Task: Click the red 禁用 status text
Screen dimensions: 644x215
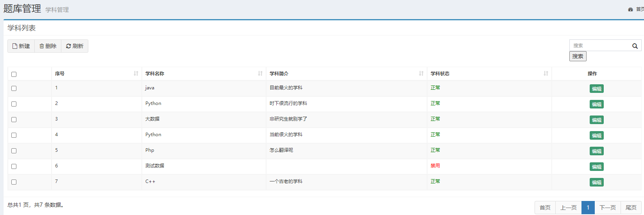Action: (x=435, y=166)
